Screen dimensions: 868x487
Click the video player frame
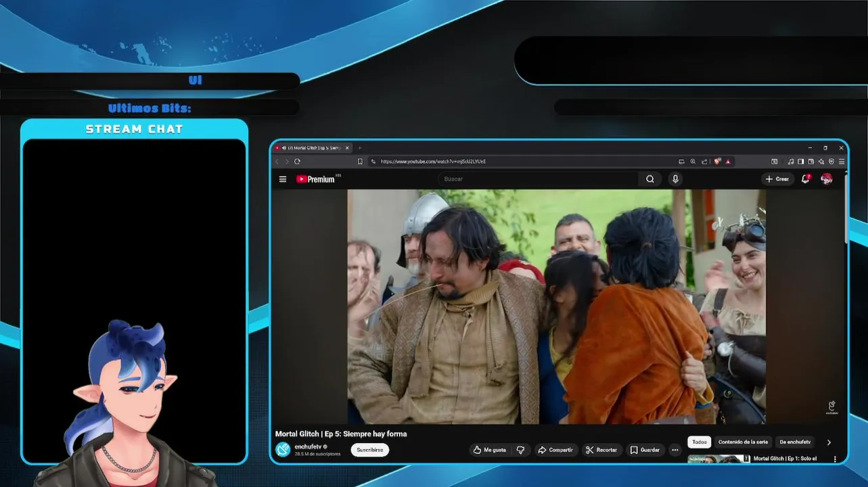click(x=557, y=306)
